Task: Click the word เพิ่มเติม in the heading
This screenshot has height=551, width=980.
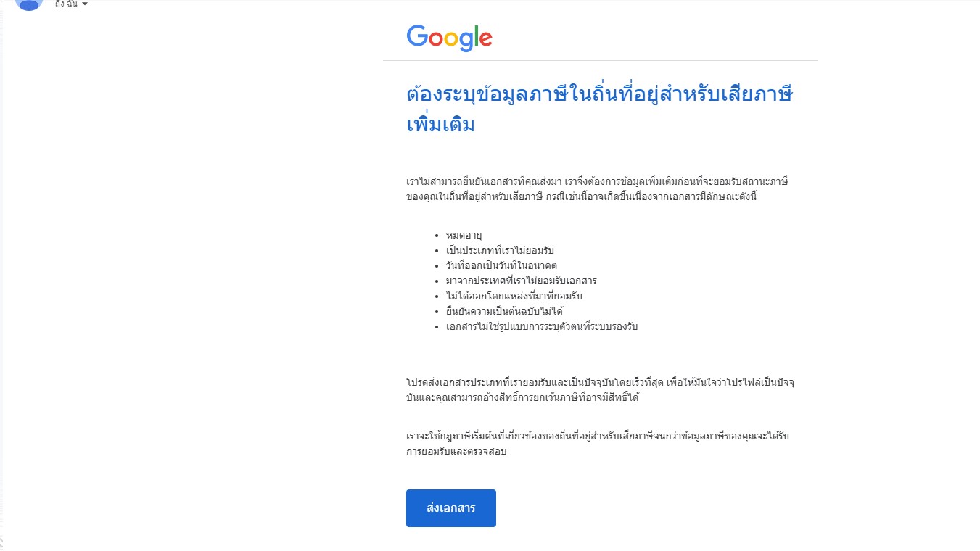Action: pyautogui.click(x=440, y=124)
